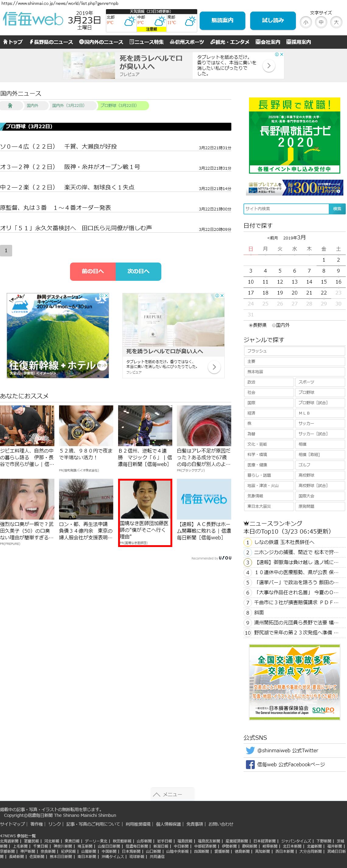Click the site search input field
This screenshot has height=868, width=347.
(x=286, y=209)
